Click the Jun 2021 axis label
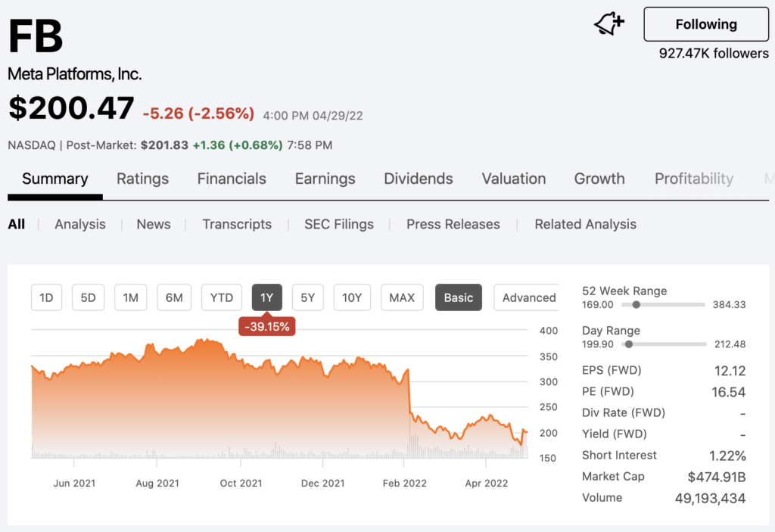 tap(74, 483)
